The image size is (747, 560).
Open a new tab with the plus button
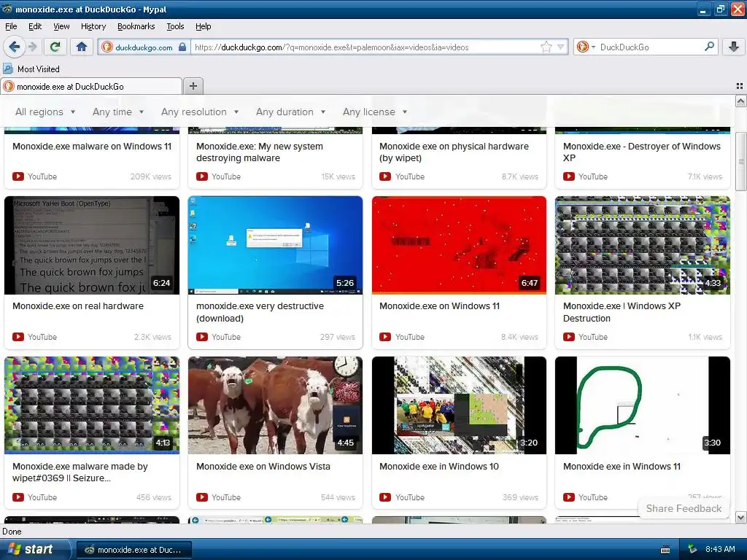click(193, 86)
